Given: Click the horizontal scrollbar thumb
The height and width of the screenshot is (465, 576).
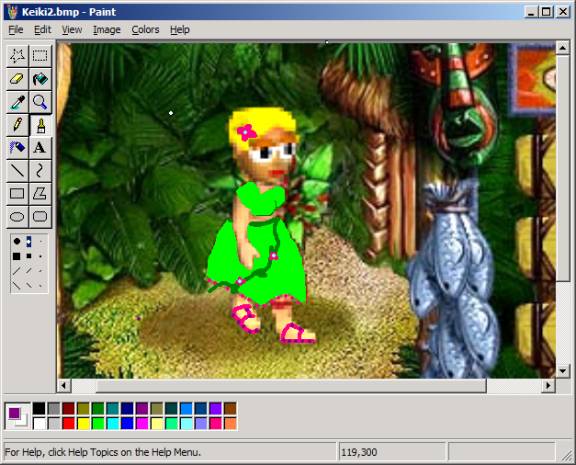Looking at the screenshot, I should [291, 386].
